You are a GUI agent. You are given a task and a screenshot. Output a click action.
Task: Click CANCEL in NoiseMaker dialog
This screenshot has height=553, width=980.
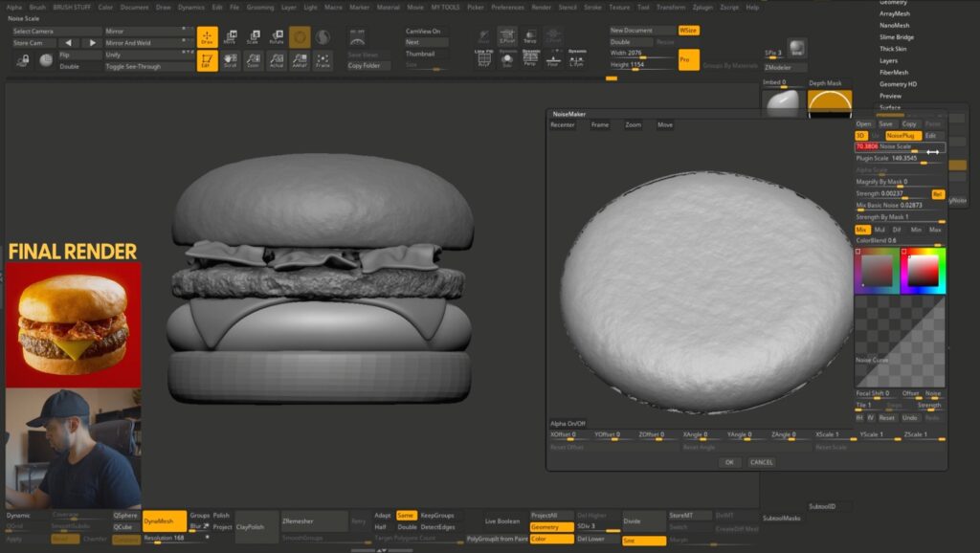(x=761, y=462)
